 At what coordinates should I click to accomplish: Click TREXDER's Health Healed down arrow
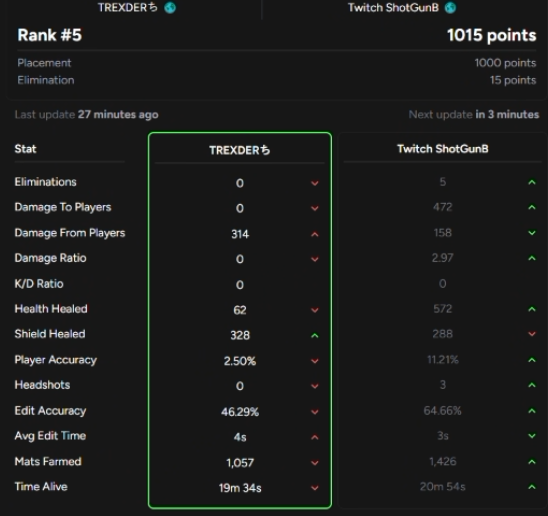point(315,310)
